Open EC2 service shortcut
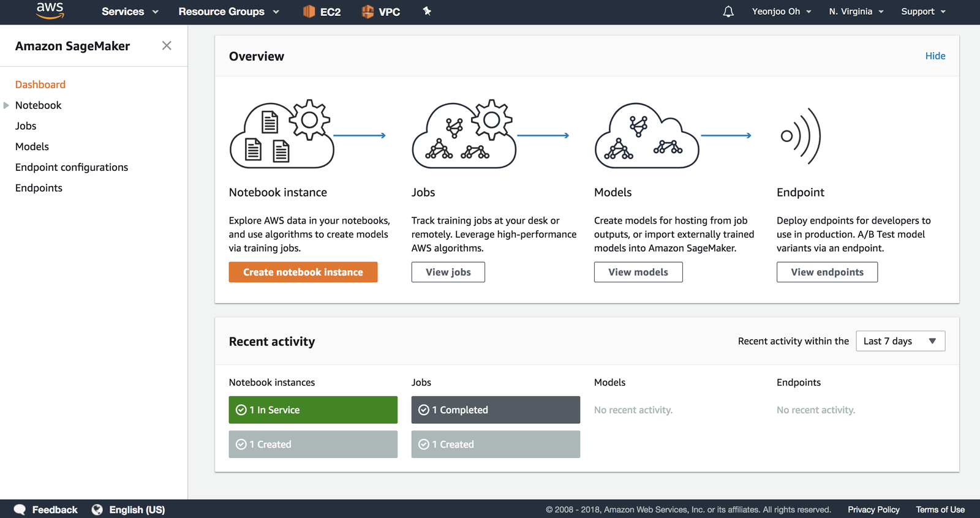 pos(322,12)
